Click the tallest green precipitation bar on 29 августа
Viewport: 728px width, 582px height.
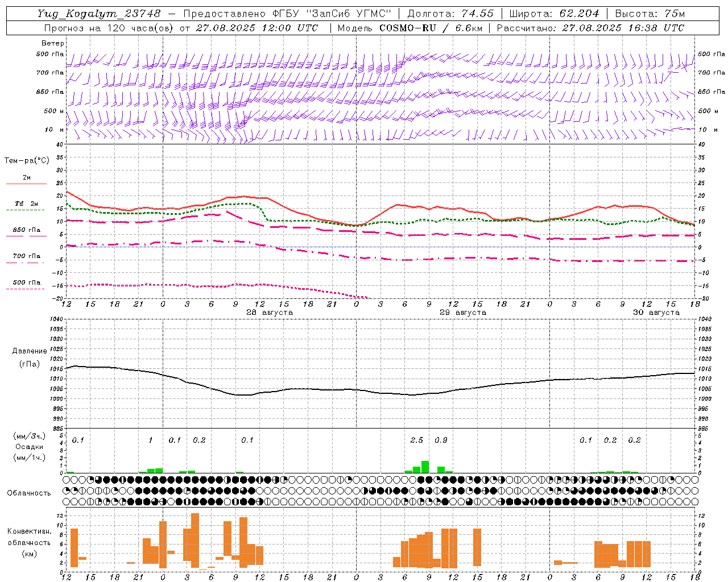click(x=425, y=467)
